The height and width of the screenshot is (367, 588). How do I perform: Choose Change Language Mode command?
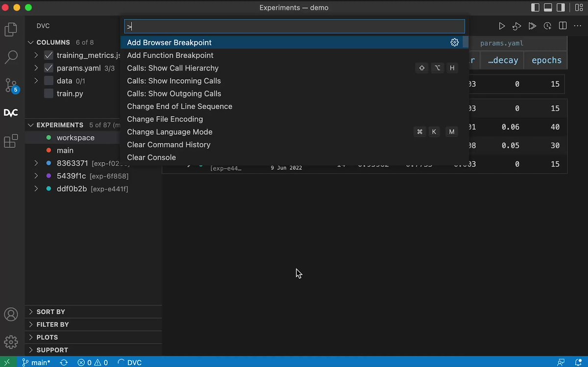(294, 132)
